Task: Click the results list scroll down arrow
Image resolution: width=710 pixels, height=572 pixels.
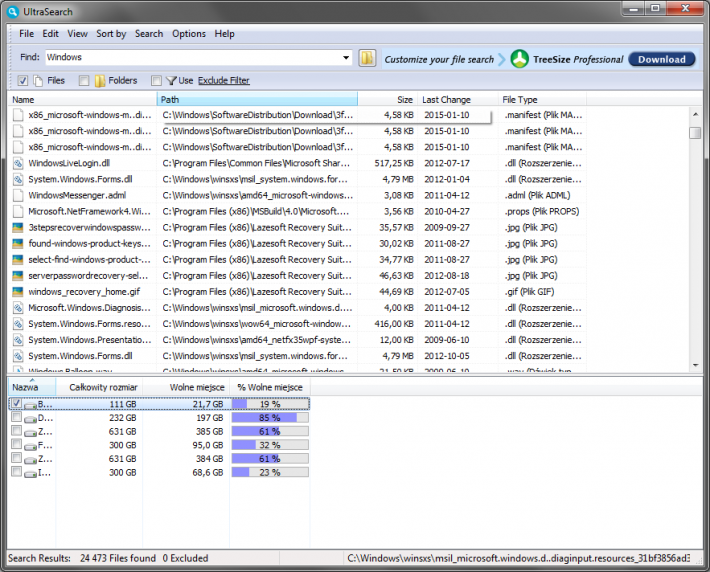Action: coord(695,365)
